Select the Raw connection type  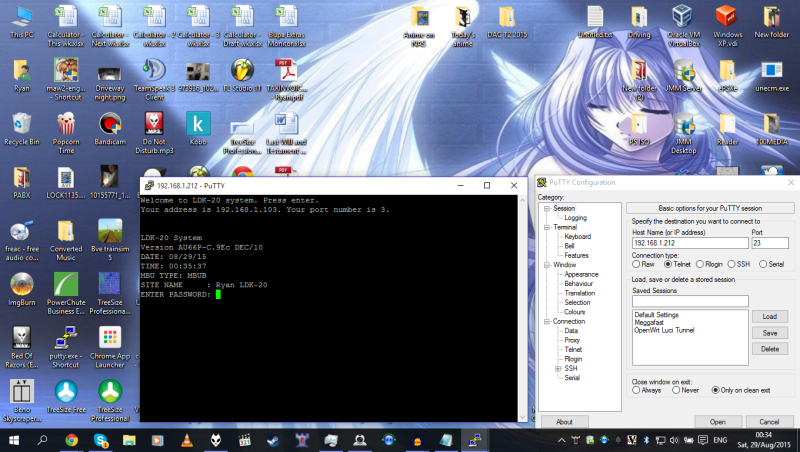[636, 264]
